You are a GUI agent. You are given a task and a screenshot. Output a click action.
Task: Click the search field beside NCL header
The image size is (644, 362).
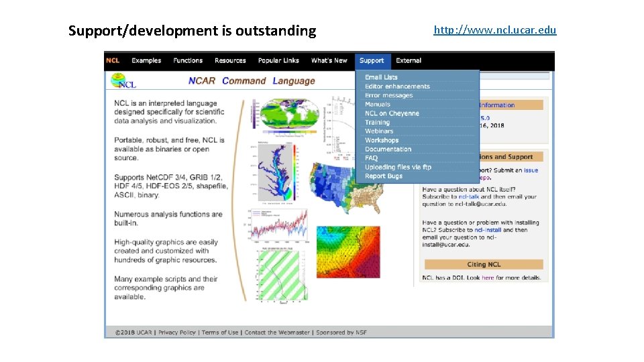click(x=515, y=76)
